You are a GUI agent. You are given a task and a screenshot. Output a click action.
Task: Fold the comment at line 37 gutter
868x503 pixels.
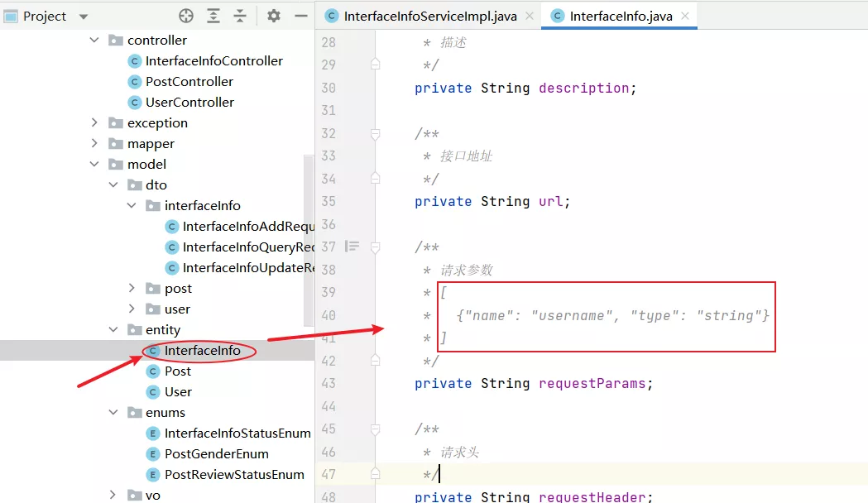click(x=376, y=247)
